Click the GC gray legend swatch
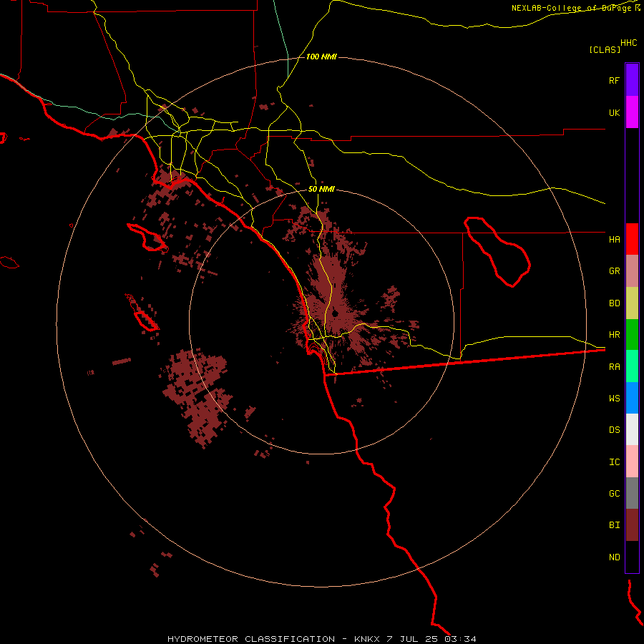This screenshot has width=644, height=644. pyautogui.click(x=632, y=493)
